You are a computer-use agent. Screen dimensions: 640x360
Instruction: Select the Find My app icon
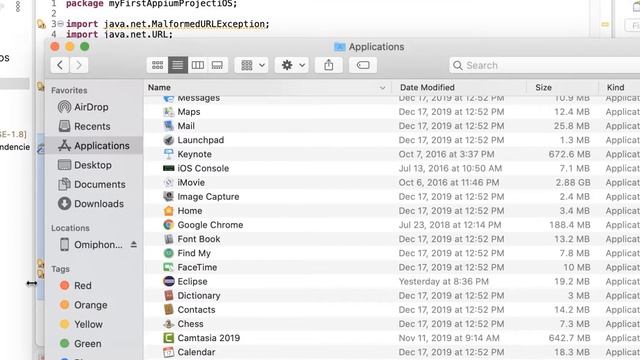169,253
